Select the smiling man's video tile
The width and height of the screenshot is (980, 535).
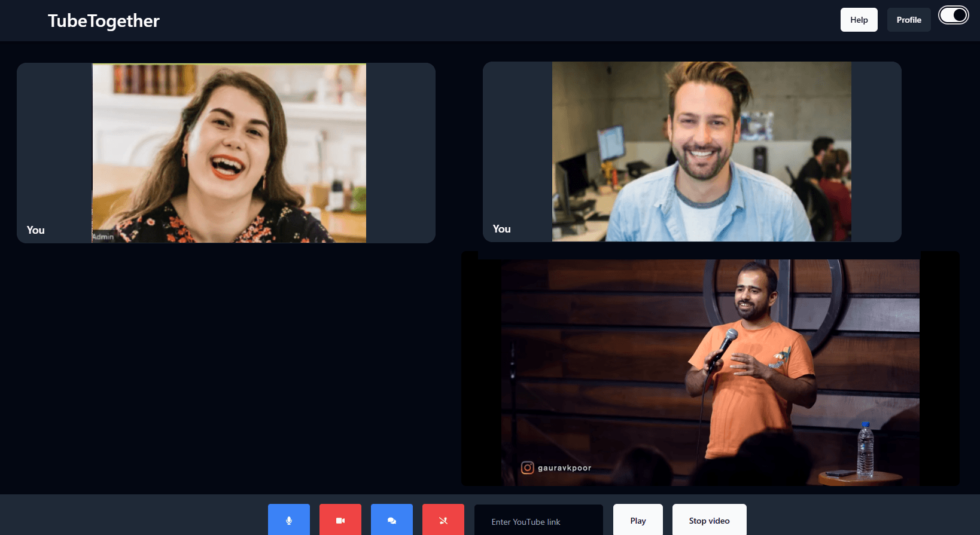click(701, 152)
